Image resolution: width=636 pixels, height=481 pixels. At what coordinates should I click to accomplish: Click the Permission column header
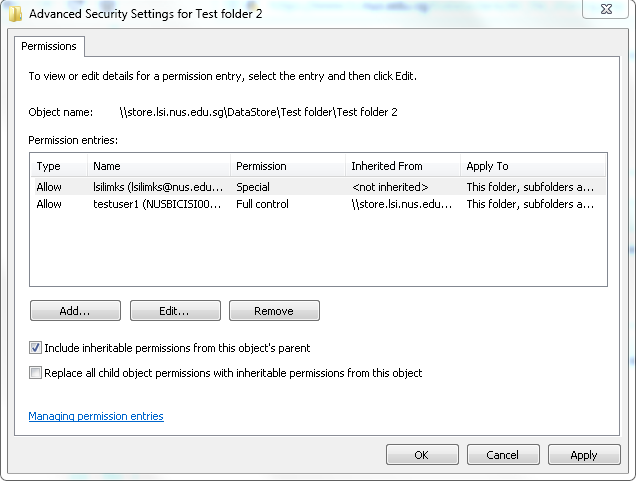[288, 166]
